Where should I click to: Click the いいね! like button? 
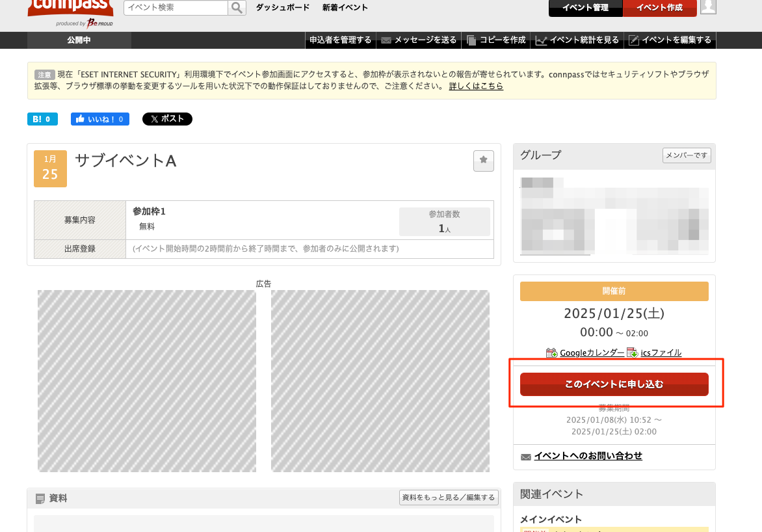(99, 119)
